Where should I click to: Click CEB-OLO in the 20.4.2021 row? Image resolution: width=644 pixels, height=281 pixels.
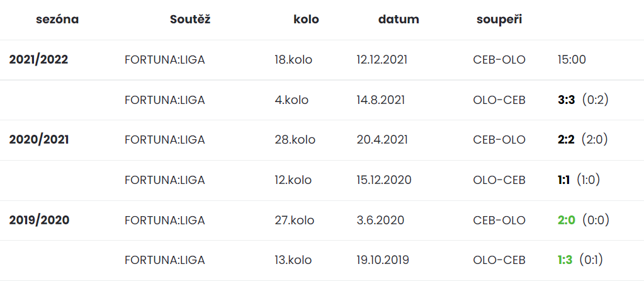click(499, 140)
